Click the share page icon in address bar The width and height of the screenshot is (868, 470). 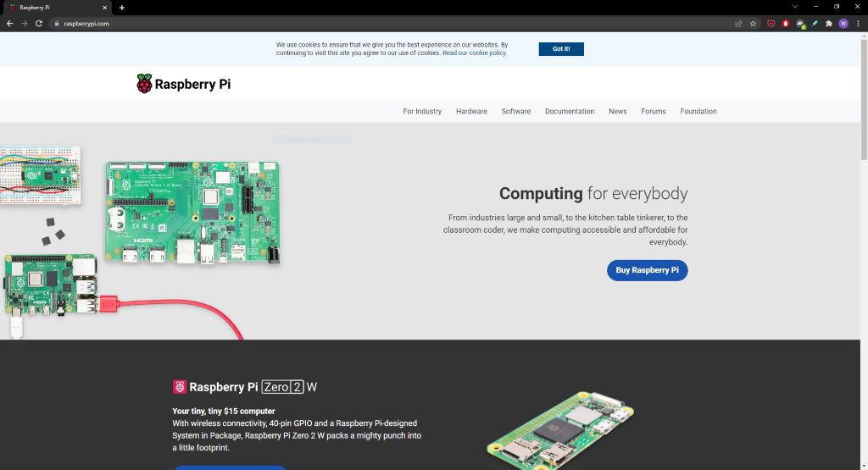(738, 24)
